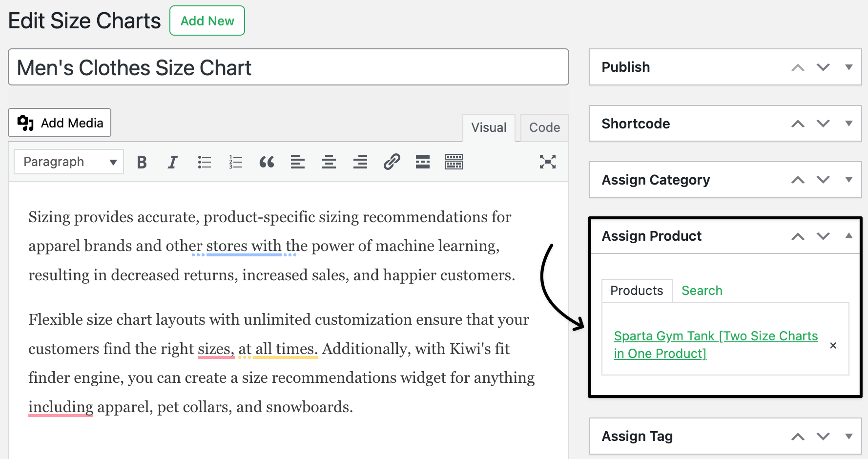This screenshot has width=868, height=459.
Task: Click the Shortcode panel heading
Action: (636, 124)
